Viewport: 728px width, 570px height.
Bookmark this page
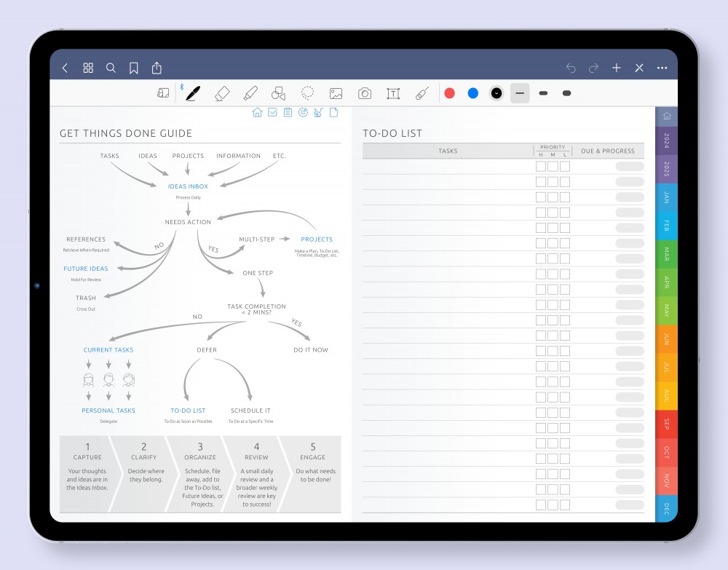pos(134,68)
